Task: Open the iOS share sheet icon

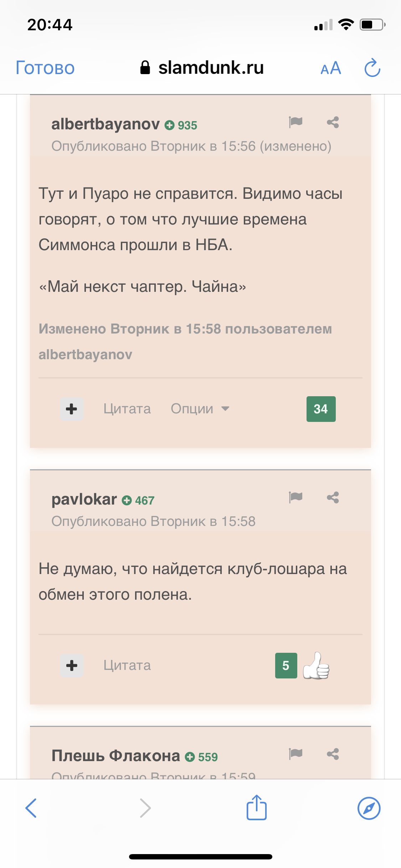Action: pyautogui.click(x=257, y=807)
